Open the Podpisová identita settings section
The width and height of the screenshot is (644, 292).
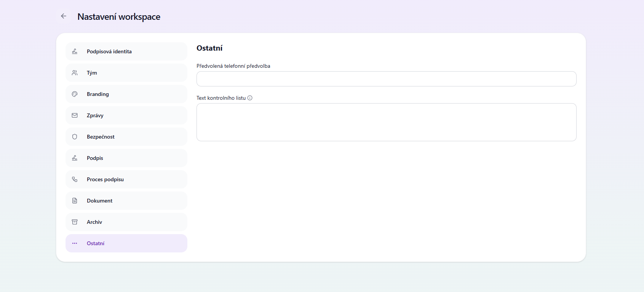(x=126, y=51)
